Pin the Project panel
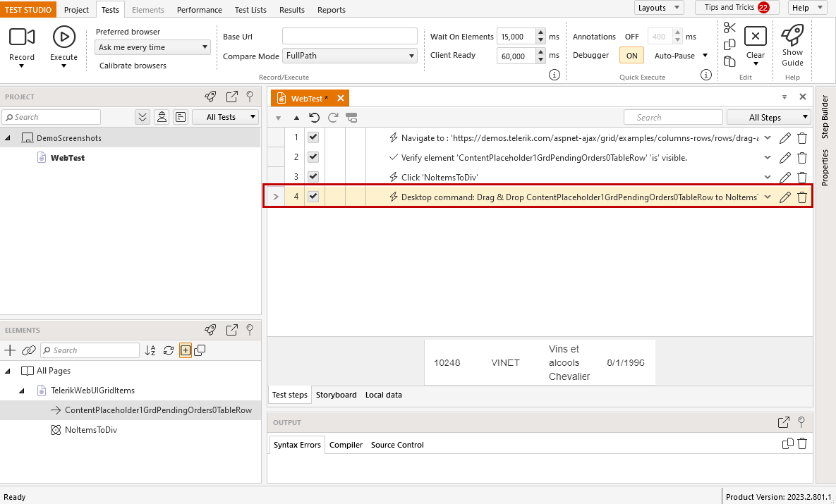 (x=250, y=97)
